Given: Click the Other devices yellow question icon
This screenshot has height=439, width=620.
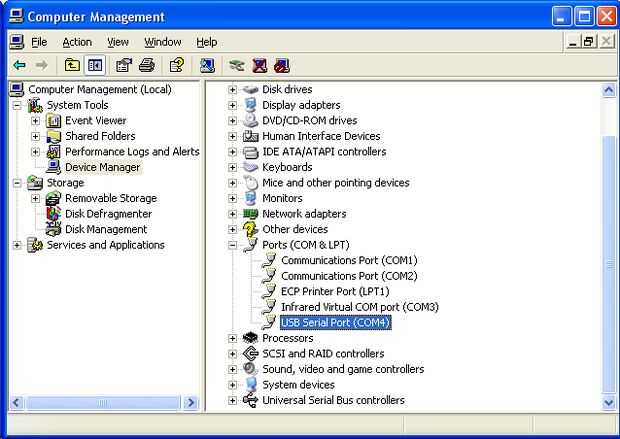Looking at the screenshot, I should 250,229.
